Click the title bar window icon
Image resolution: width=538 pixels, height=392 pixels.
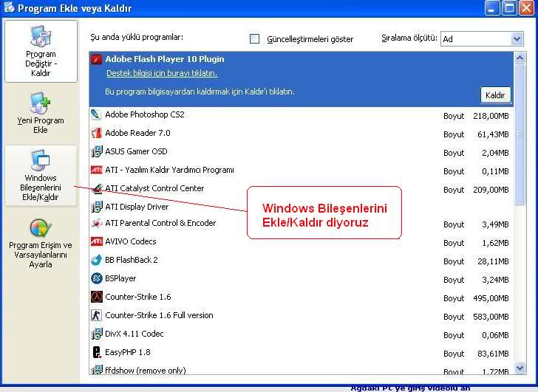9,7
